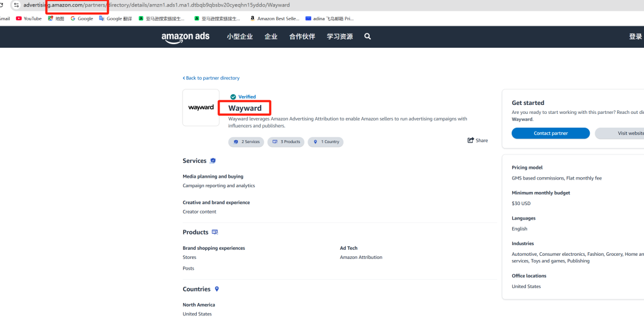Click the Posts product entry
644x325 pixels.
tap(188, 268)
